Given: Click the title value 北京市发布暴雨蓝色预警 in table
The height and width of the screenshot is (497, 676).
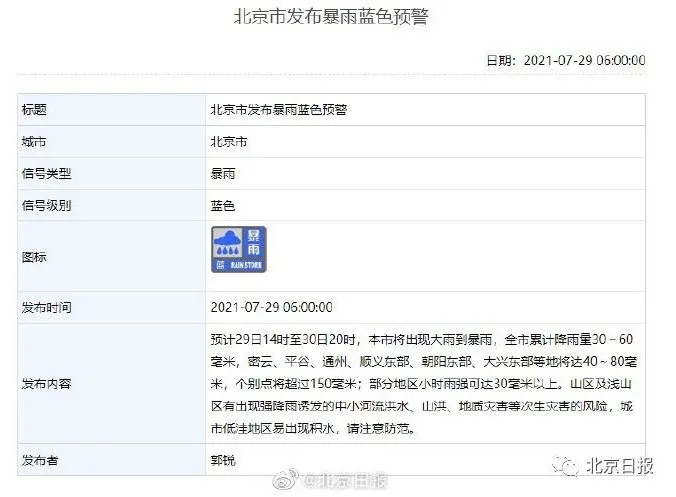Looking at the screenshot, I should tap(279, 110).
